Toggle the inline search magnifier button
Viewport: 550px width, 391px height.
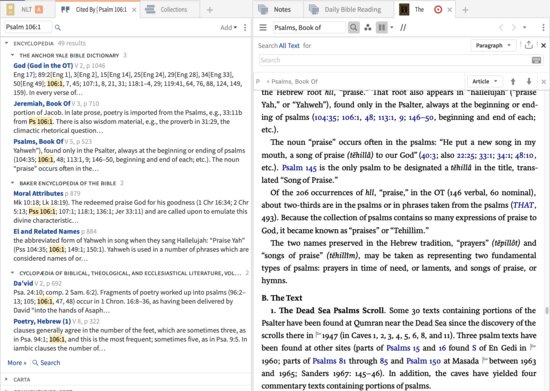pos(354,27)
